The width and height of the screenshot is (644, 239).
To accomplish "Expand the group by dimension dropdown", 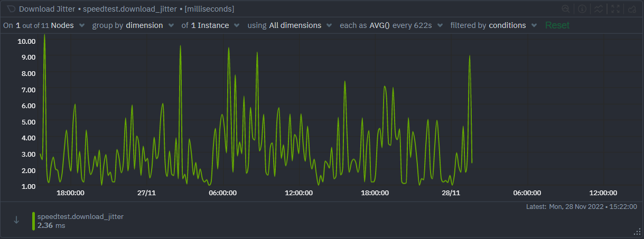I will pos(134,25).
